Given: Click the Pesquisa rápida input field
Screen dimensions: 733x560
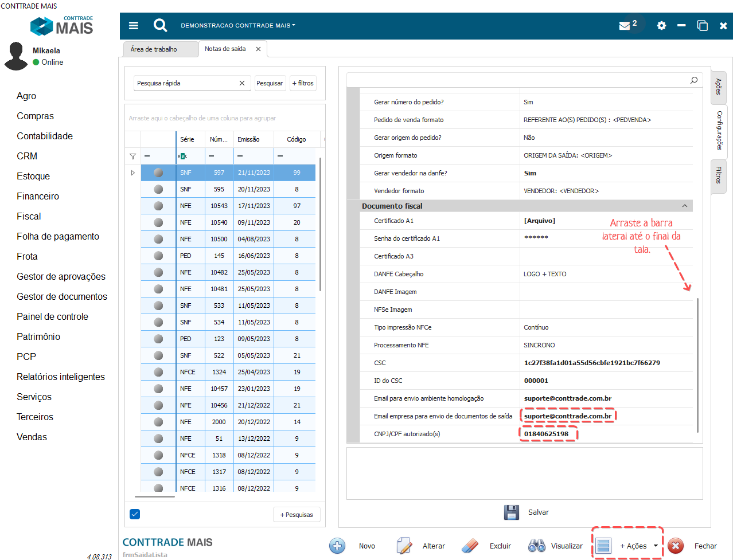Looking at the screenshot, I should pyautogui.click(x=185, y=83).
